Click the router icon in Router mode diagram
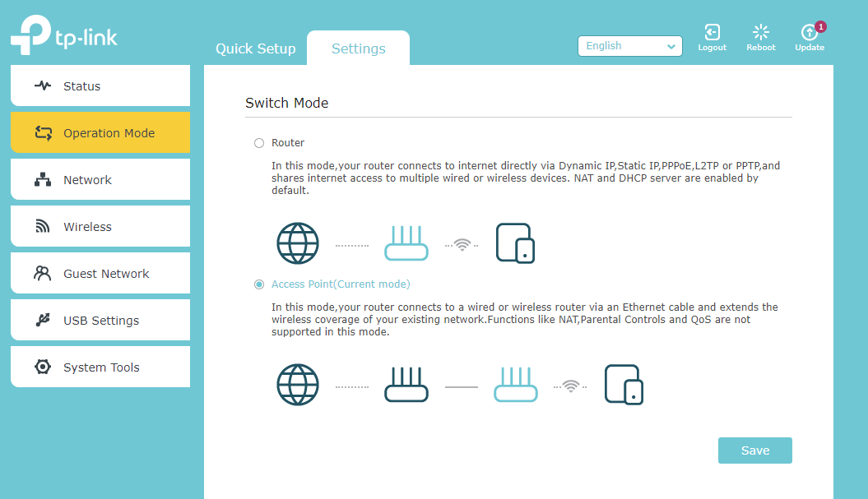Image resolution: width=868 pixels, height=499 pixels. click(x=406, y=243)
